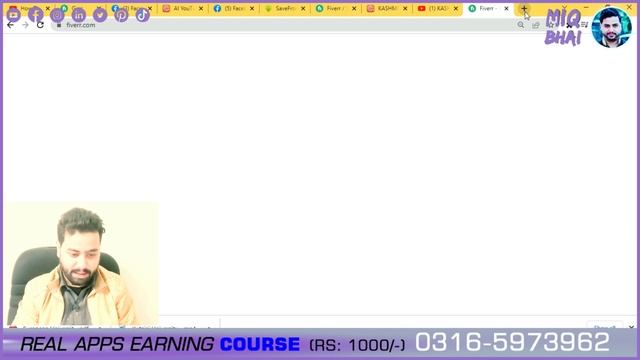Close the (5) Face Facebook tab
Viewport: 640px width, 360px height.
click(x=252, y=8)
